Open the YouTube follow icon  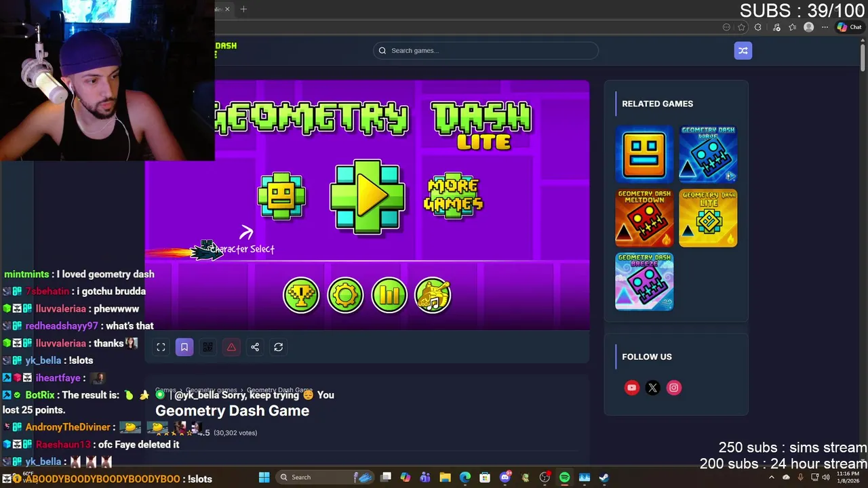tap(631, 388)
